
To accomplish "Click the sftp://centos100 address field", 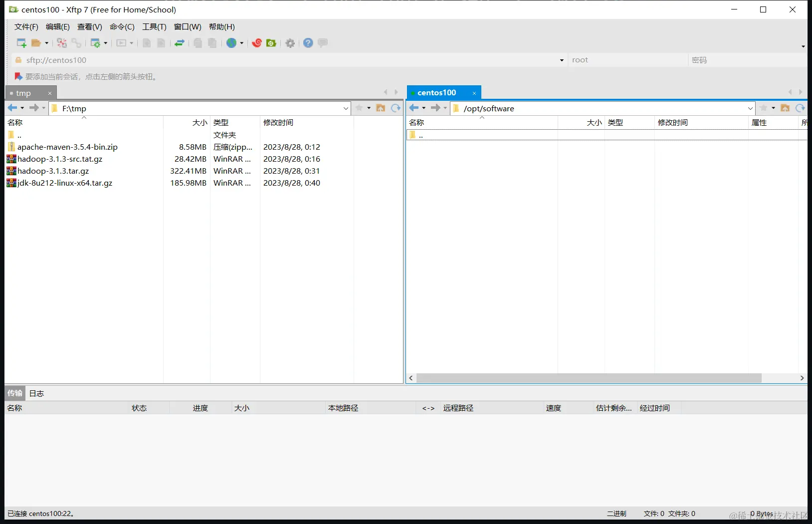I will (290, 60).
